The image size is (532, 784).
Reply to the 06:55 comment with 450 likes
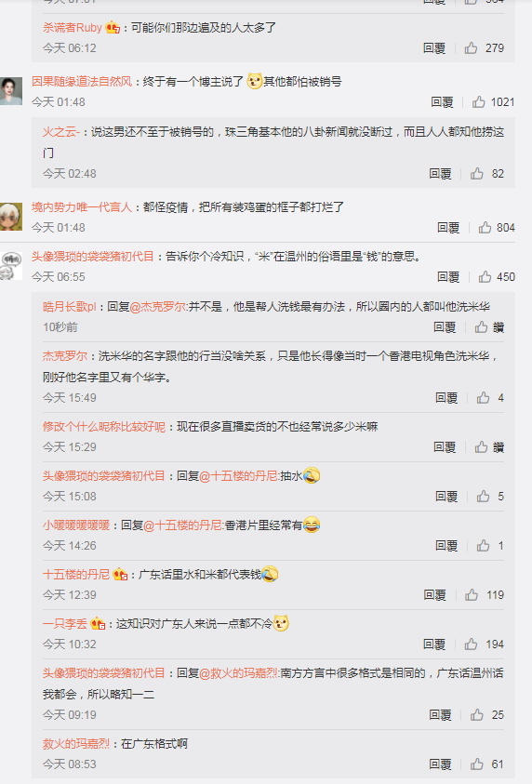pyautogui.click(x=448, y=277)
